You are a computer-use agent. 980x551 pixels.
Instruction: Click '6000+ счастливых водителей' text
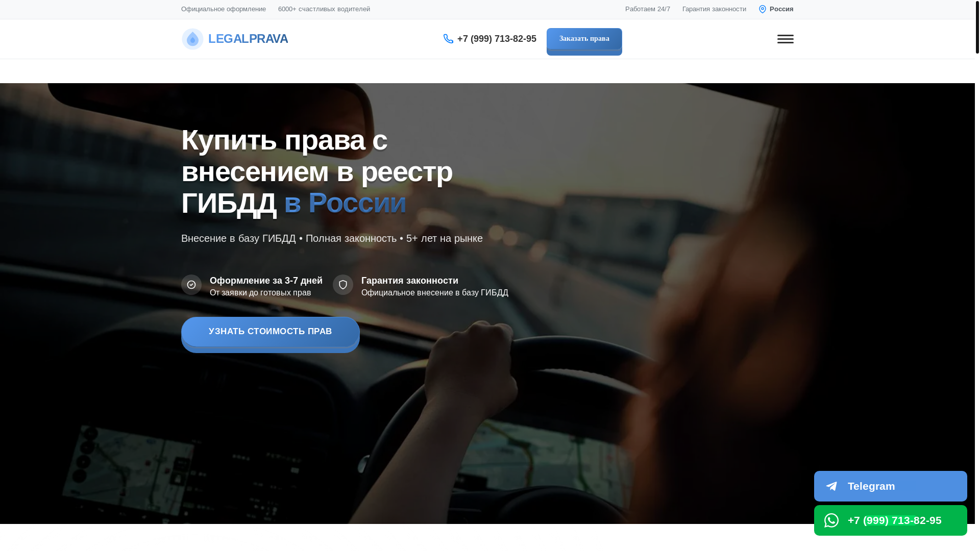(324, 9)
